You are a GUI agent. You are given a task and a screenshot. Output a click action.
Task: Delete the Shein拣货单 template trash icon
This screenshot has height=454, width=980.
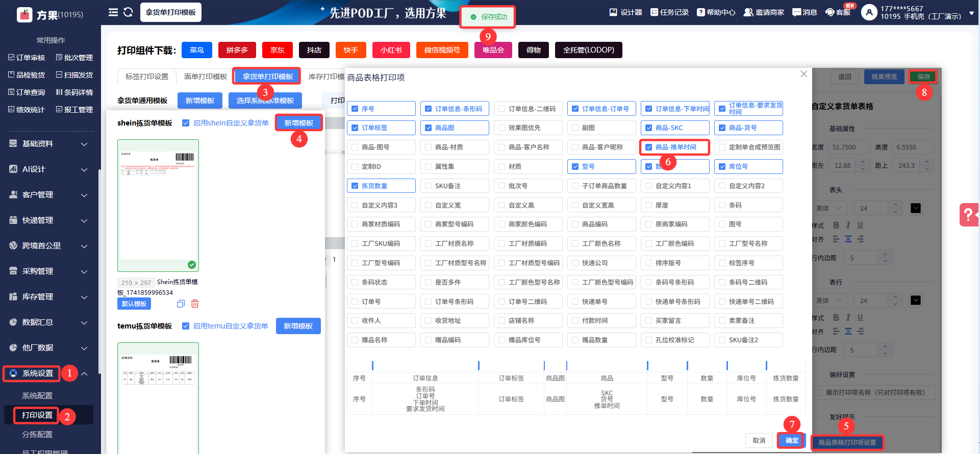[x=195, y=304]
